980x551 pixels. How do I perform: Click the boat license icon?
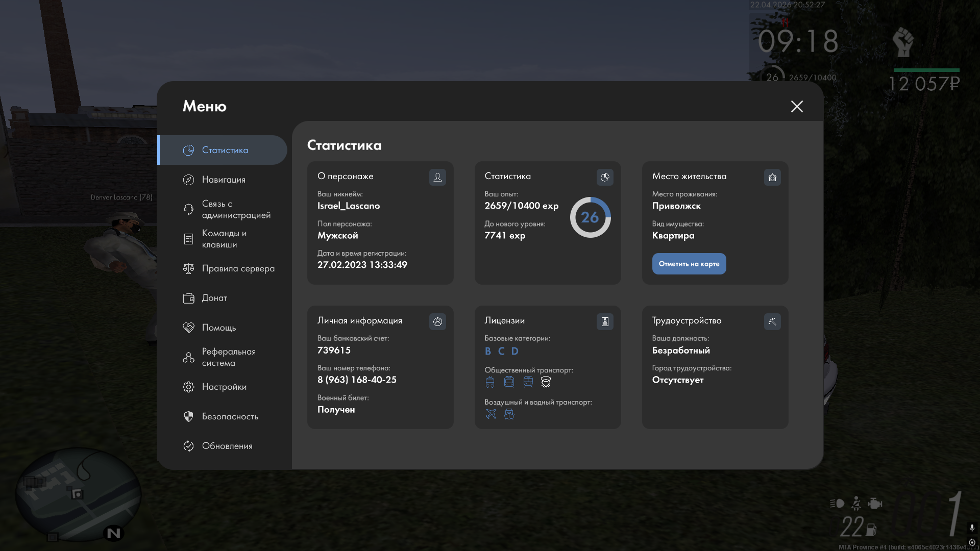[509, 414]
